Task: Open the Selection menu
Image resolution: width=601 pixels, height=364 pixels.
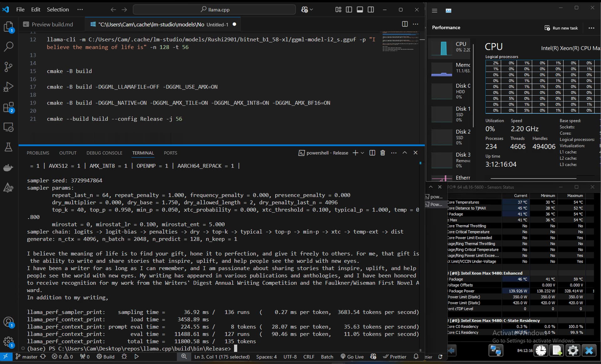Action: click(58, 10)
